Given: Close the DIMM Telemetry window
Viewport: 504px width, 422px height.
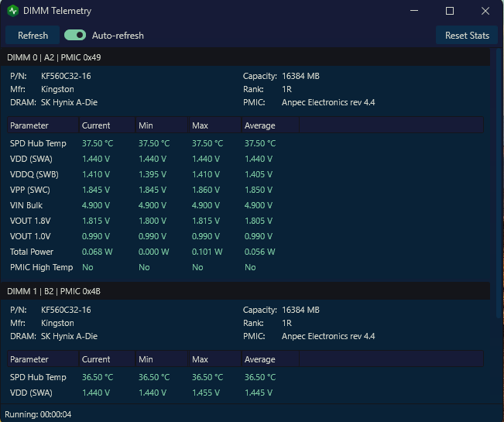Looking at the screenshot, I should point(485,11).
